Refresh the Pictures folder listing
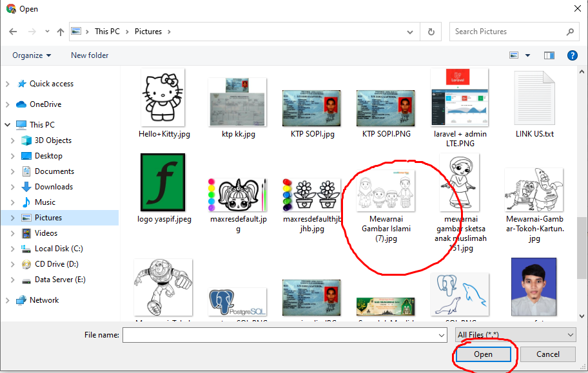The image size is (588, 373). pos(431,32)
